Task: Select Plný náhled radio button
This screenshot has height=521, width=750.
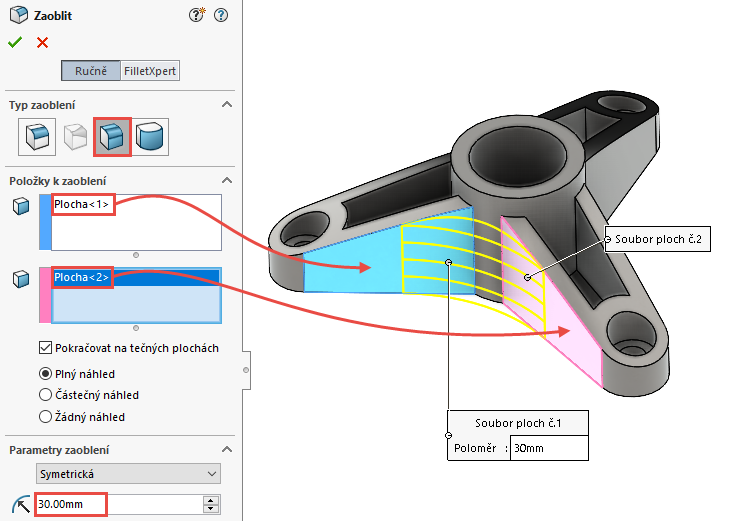Action: (x=45, y=373)
